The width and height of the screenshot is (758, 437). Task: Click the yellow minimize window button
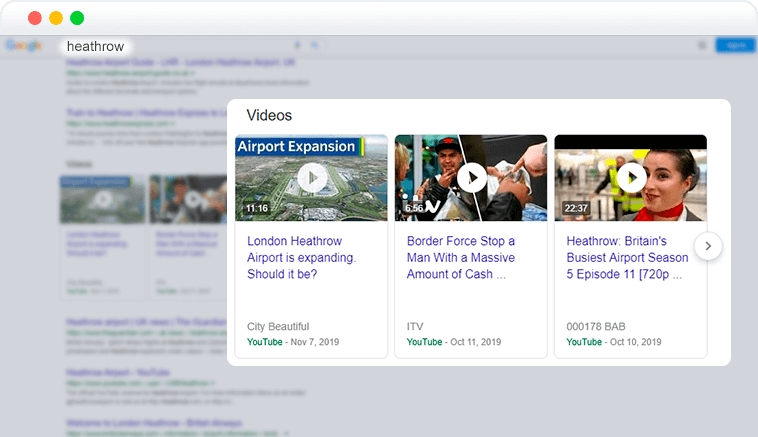pos(56,18)
